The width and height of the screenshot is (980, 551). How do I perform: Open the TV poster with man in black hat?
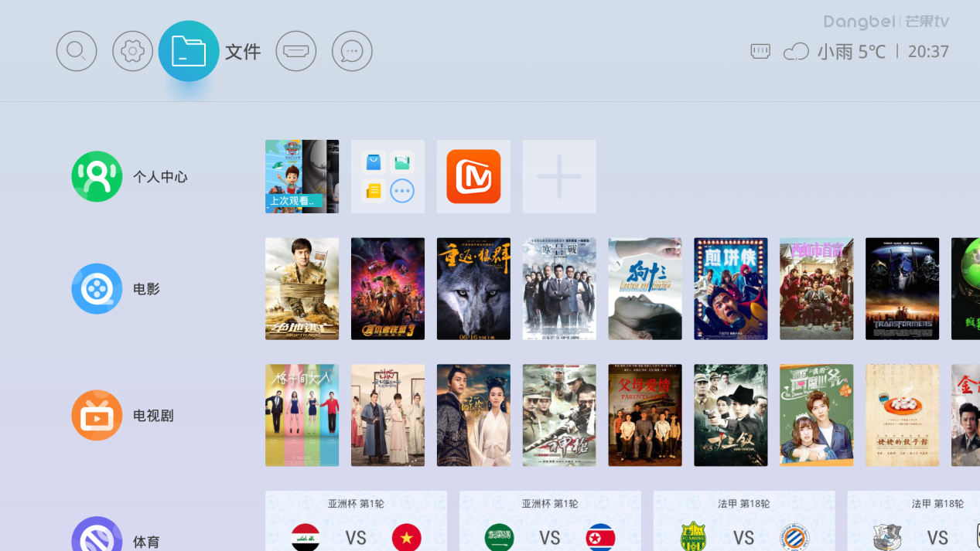click(x=731, y=416)
